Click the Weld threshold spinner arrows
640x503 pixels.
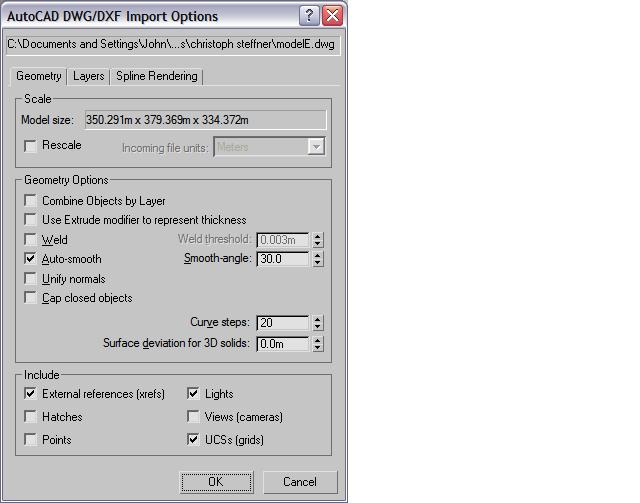pos(318,240)
